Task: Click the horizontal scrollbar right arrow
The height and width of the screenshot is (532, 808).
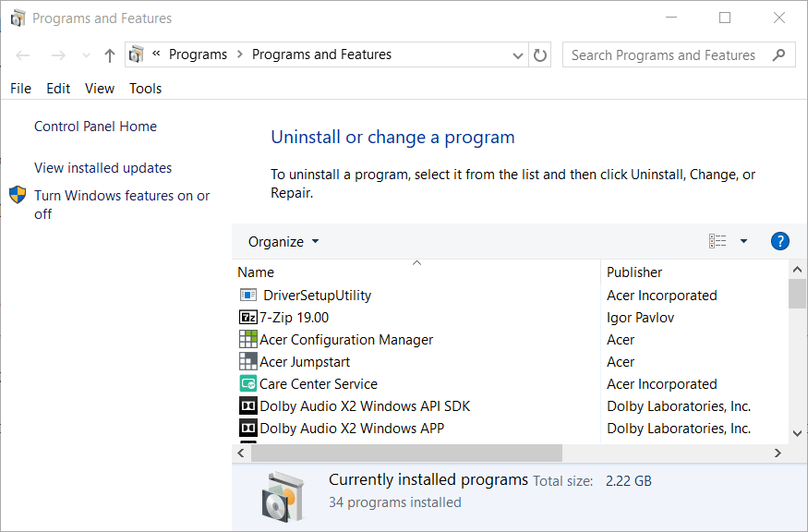Action: coord(778,453)
